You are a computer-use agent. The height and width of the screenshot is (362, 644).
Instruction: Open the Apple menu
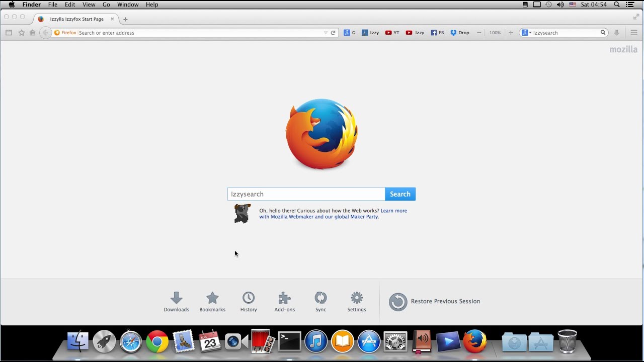pos(12,5)
